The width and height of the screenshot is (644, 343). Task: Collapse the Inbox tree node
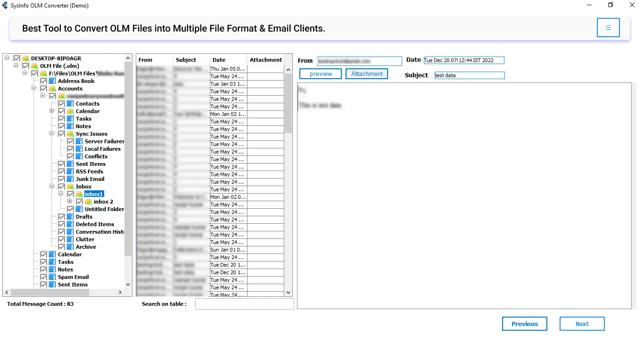(52, 187)
